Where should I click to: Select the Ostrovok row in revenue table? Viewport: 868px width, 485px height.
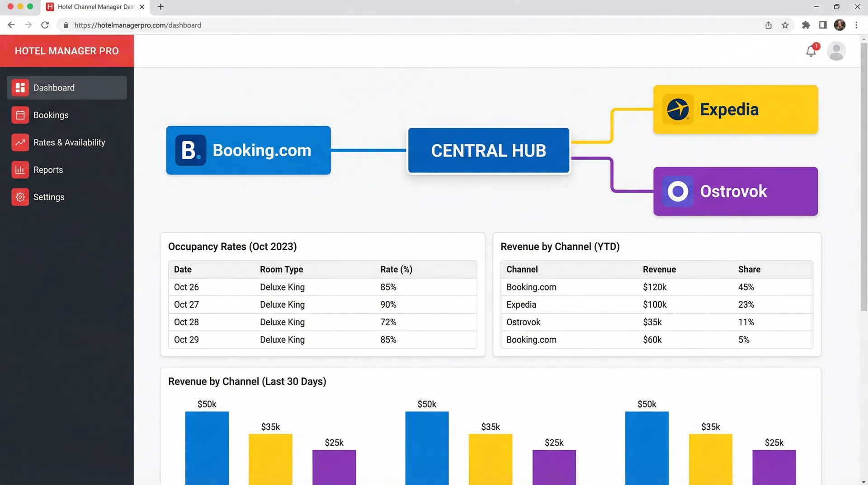pyautogui.click(x=657, y=322)
